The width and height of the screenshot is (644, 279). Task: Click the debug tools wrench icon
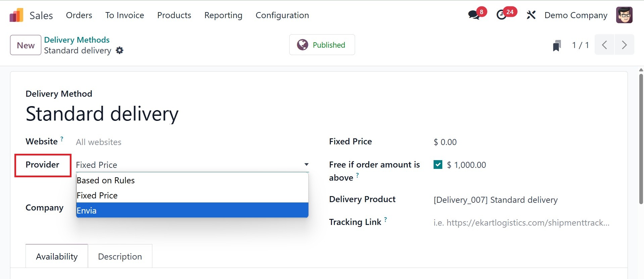[531, 15]
